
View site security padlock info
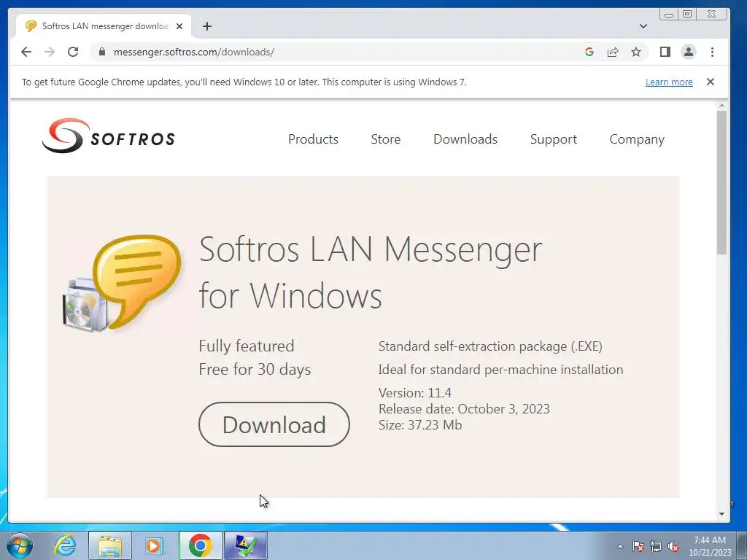101,52
